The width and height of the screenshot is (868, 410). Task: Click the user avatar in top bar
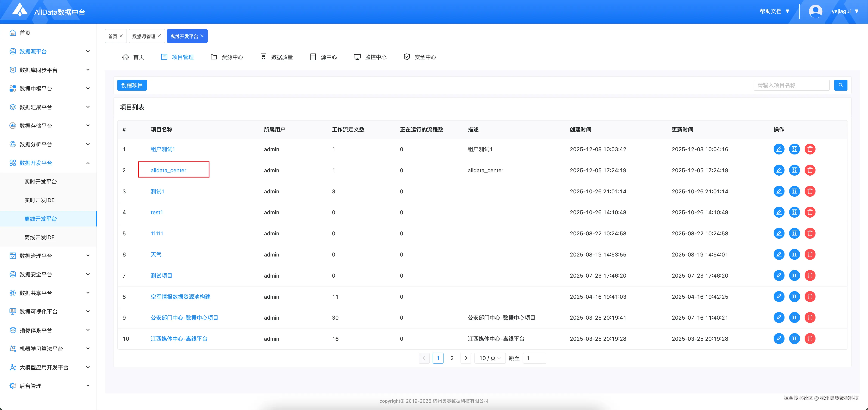[815, 11]
